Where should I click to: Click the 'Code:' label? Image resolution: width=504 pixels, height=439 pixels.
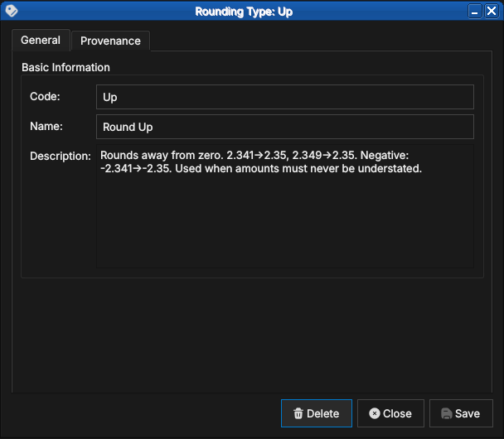tap(45, 96)
